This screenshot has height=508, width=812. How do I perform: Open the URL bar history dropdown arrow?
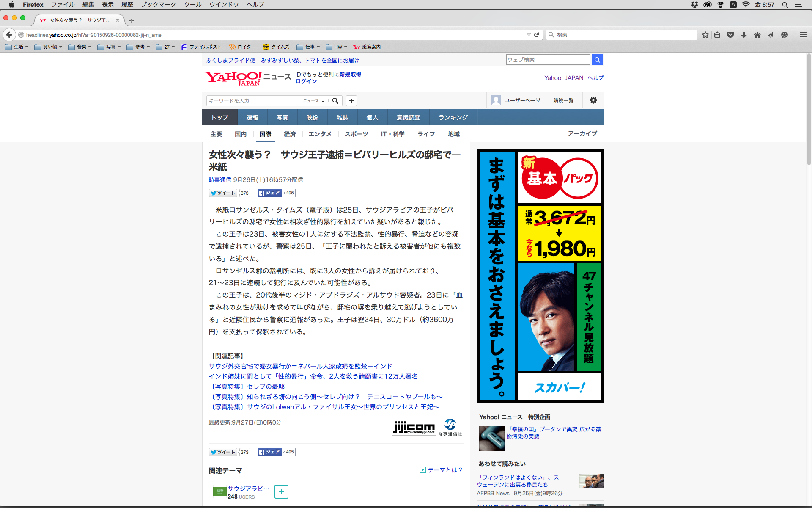coord(528,35)
